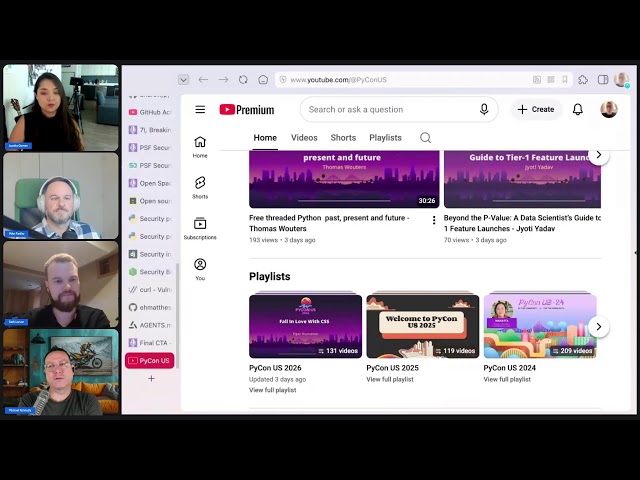Select the ehmatthes browser tab
640x480 pixels.
[150, 307]
